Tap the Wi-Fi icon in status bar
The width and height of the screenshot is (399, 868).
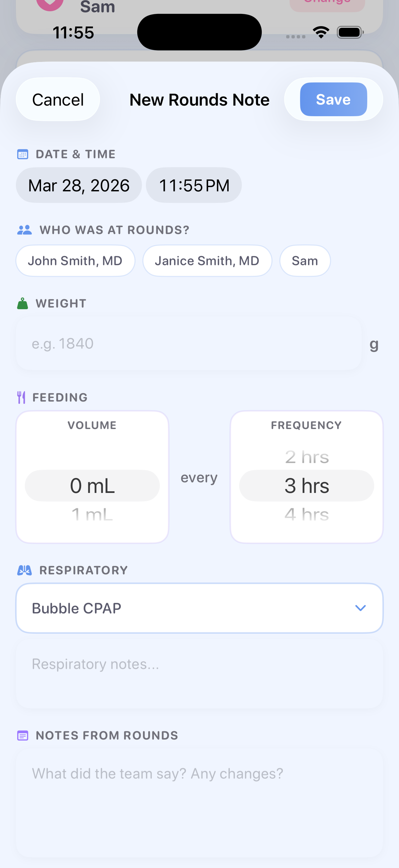[x=321, y=32]
